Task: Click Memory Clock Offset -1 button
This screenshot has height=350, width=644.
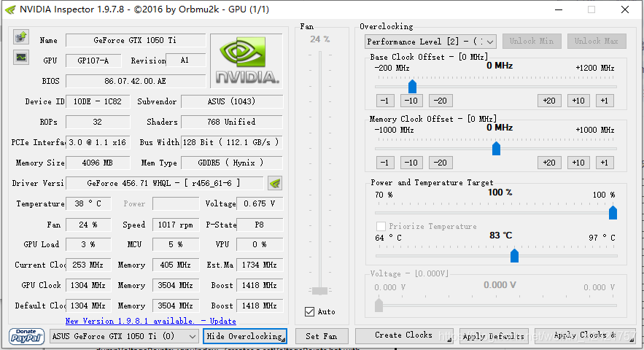Action: pyautogui.click(x=385, y=163)
